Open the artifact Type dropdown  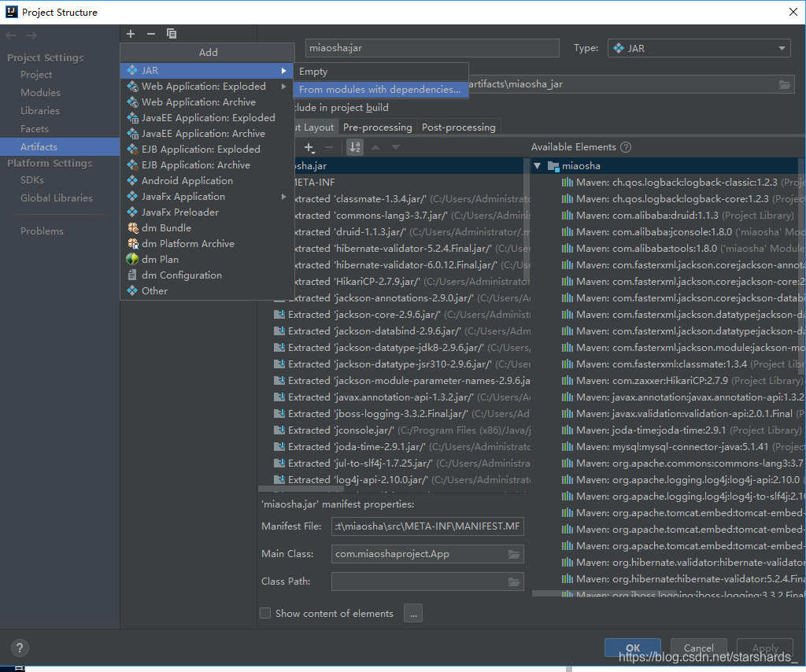[x=699, y=48]
